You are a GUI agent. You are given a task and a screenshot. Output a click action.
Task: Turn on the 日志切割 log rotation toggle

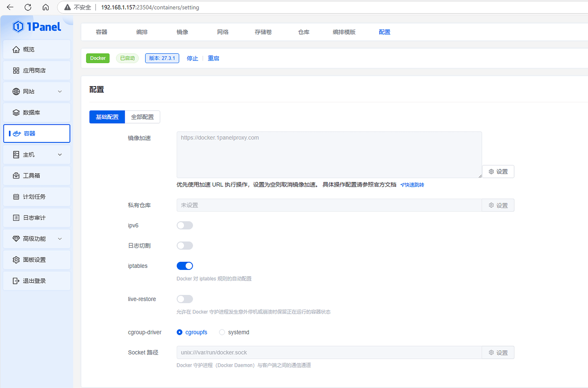pos(184,245)
